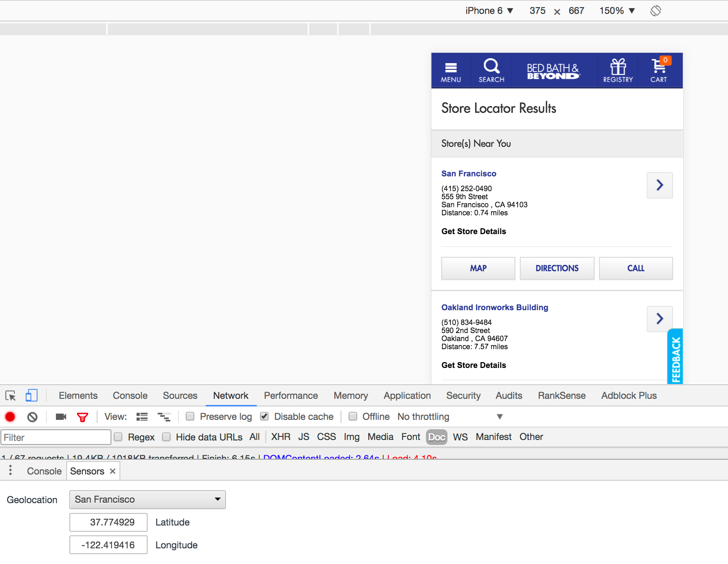
Task: Open the Geolocation San Francisco dropdown
Action: (x=148, y=500)
